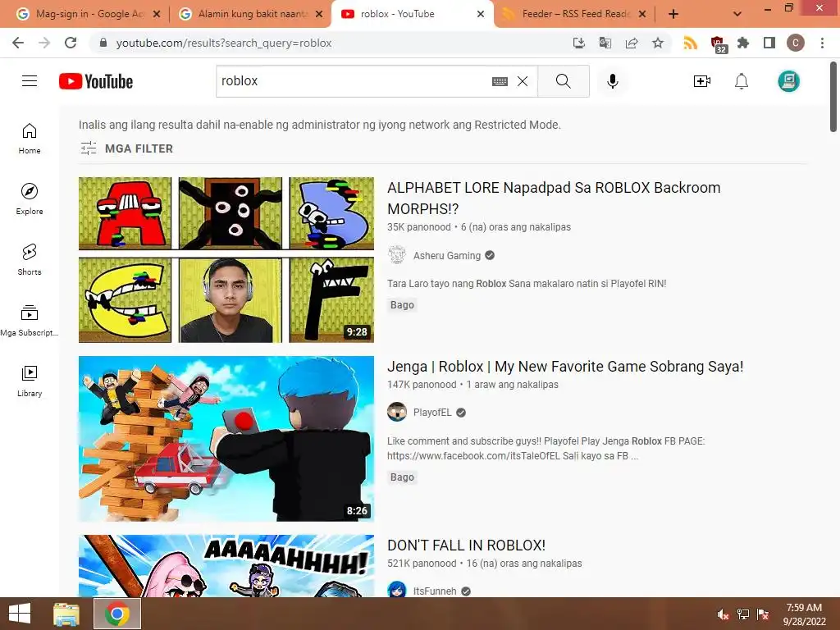Share this page from the address bar
The image size is (840, 630).
[632, 43]
